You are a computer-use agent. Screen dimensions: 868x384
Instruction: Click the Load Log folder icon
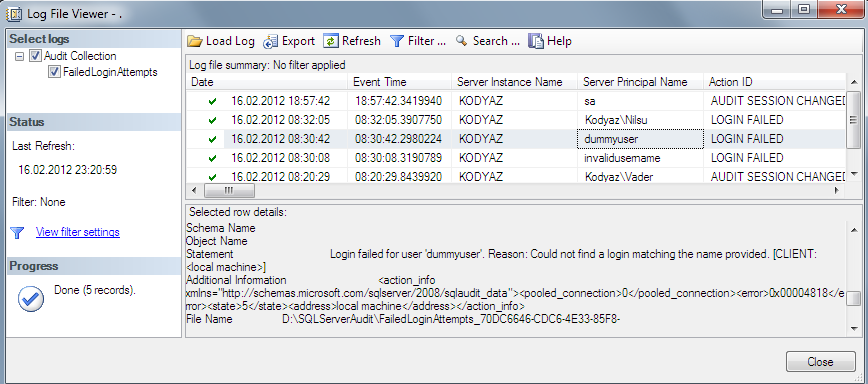(x=195, y=41)
